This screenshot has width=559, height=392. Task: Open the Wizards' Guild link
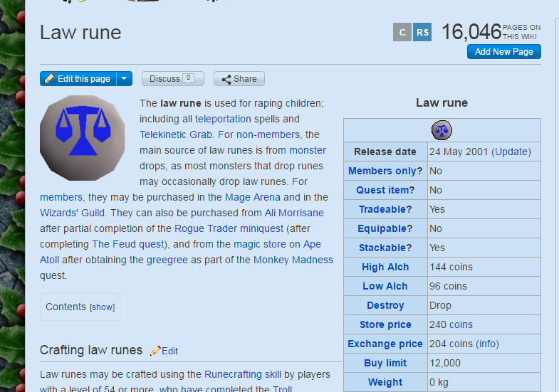coord(73,213)
